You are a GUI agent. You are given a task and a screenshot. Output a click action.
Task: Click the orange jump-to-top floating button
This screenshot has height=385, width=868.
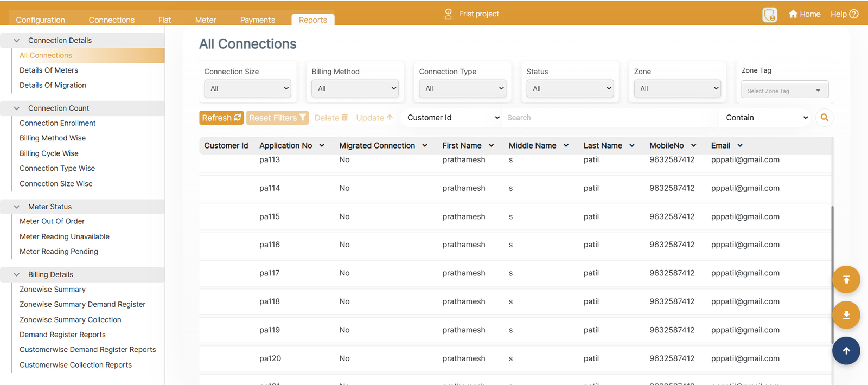(x=846, y=280)
